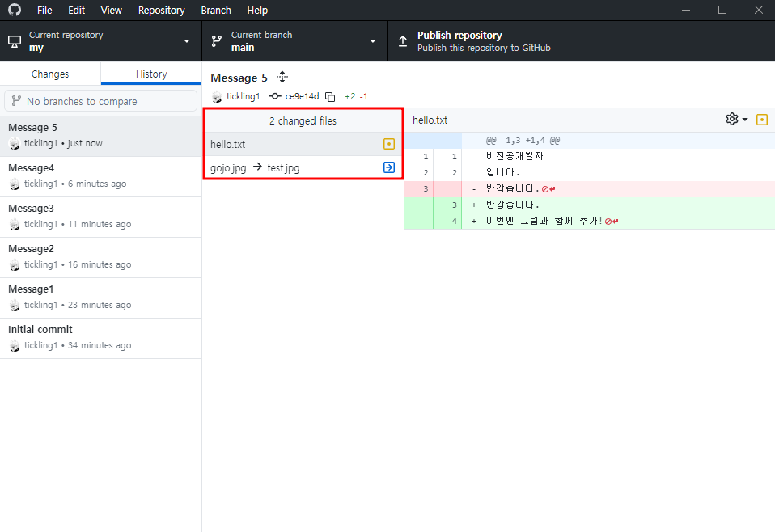Viewport: 775px width, 532px height.
Task: Open the File menu
Action: pos(44,10)
